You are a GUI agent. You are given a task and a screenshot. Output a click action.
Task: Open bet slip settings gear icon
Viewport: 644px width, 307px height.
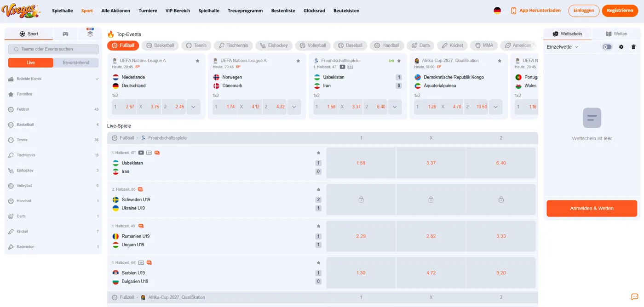point(621,47)
